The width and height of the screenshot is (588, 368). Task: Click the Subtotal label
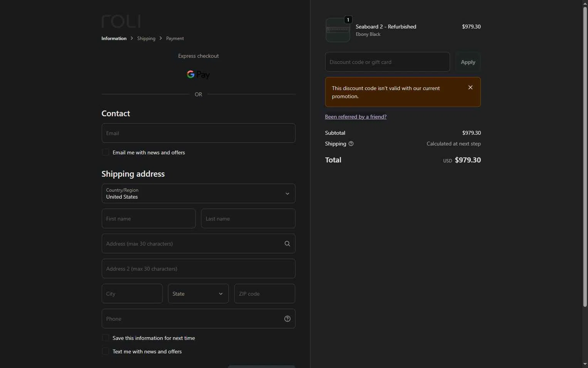(335, 133)
